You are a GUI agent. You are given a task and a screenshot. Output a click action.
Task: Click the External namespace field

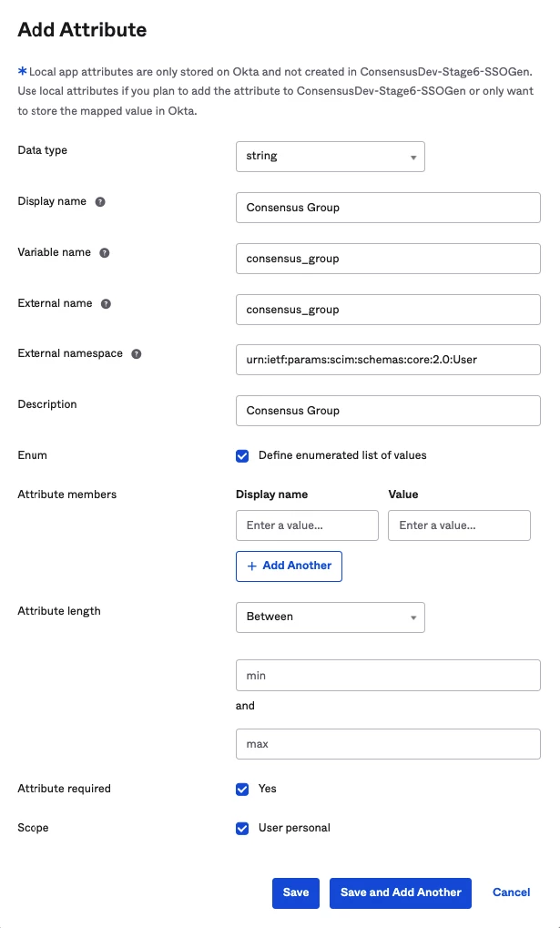[387, 360]
